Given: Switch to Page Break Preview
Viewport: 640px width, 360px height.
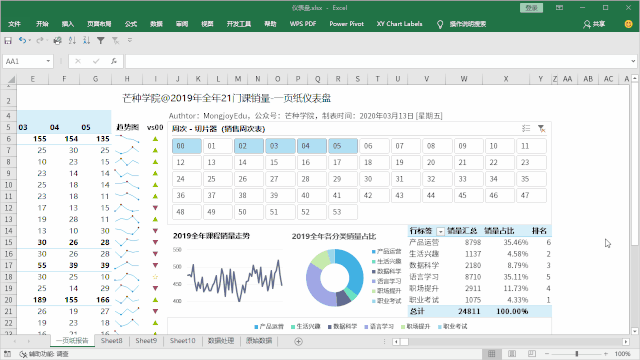Looking at the screenshot, I should [532, 354].
